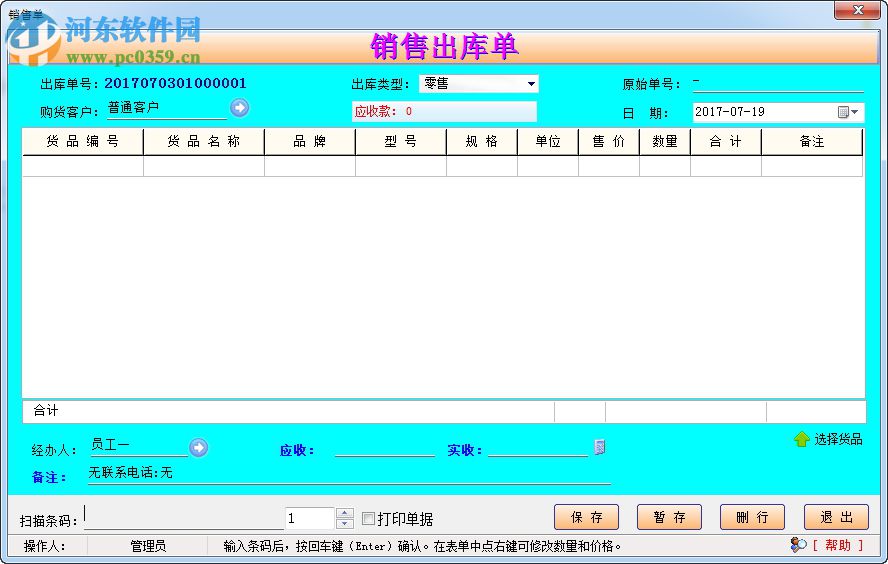Focus the 扫描条码 input field
Image resolution: width=888 pixels, height=564 pixels.
click(x=183, y=518)
